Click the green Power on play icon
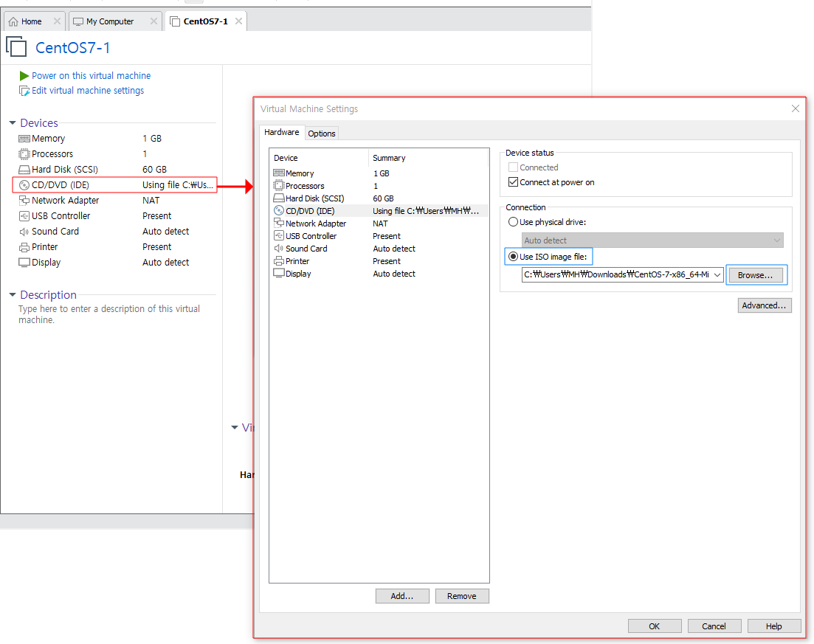The height and width of the screenshot is (644, 814). click(24, 76)
